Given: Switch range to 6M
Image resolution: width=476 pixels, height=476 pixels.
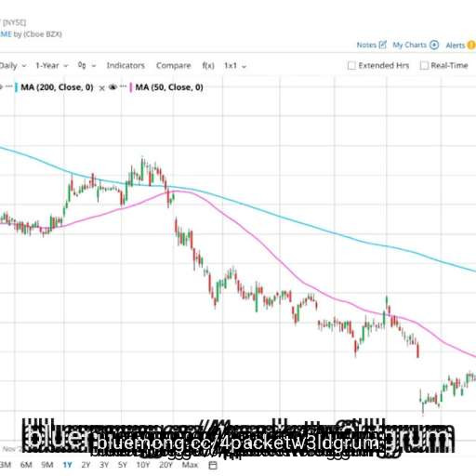Looking at the screenshot, I should [x=26, y=465].
